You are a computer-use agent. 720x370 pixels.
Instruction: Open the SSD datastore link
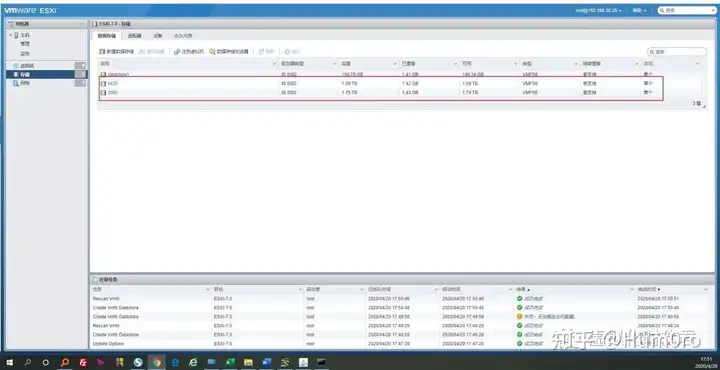coord(112,93)
